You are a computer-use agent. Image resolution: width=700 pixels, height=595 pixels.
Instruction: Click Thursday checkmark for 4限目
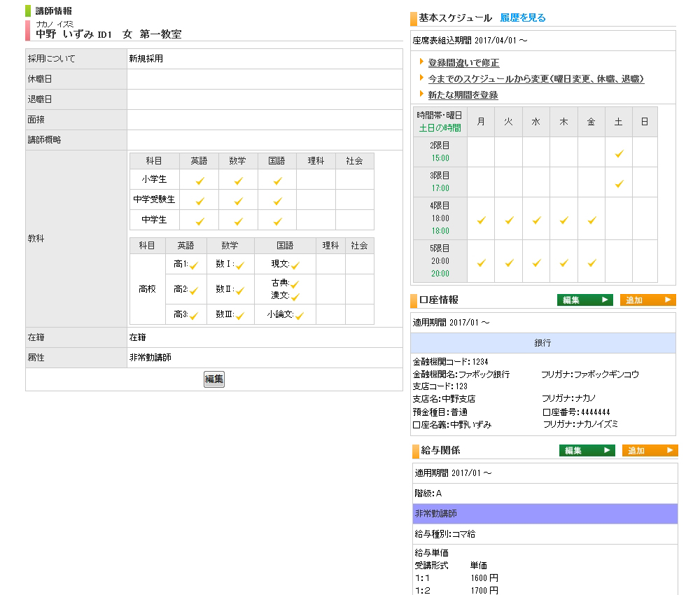pos(563,220)
